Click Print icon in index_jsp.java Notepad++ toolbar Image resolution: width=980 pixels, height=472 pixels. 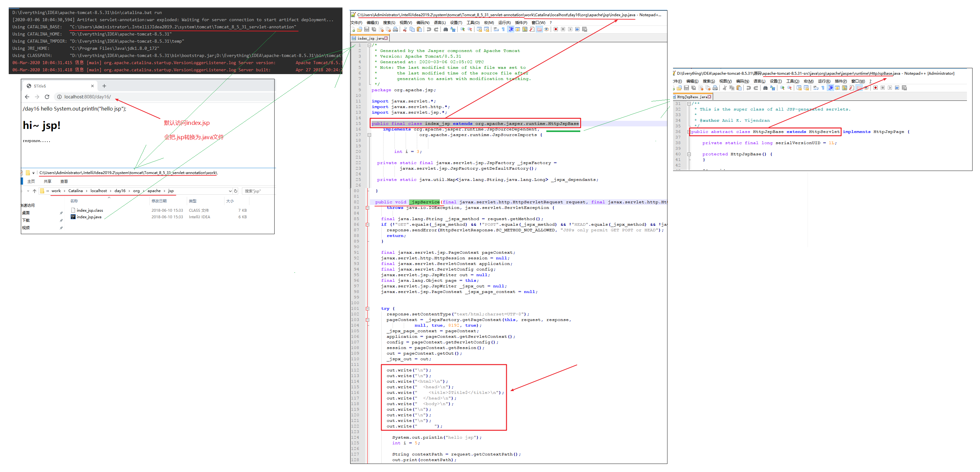[x=395, y=29]
